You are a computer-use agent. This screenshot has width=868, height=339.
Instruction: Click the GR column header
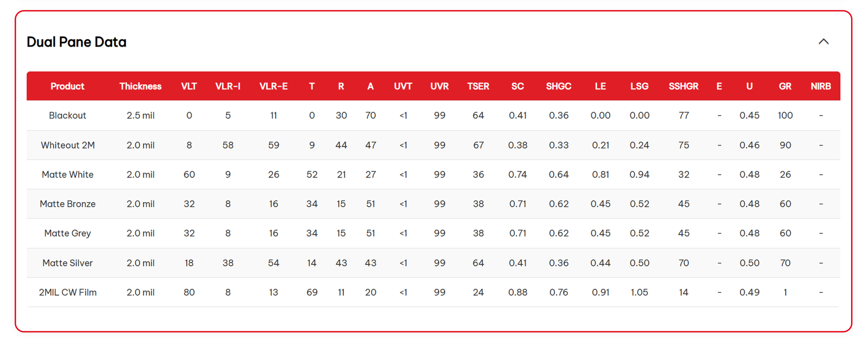(785, 86)
